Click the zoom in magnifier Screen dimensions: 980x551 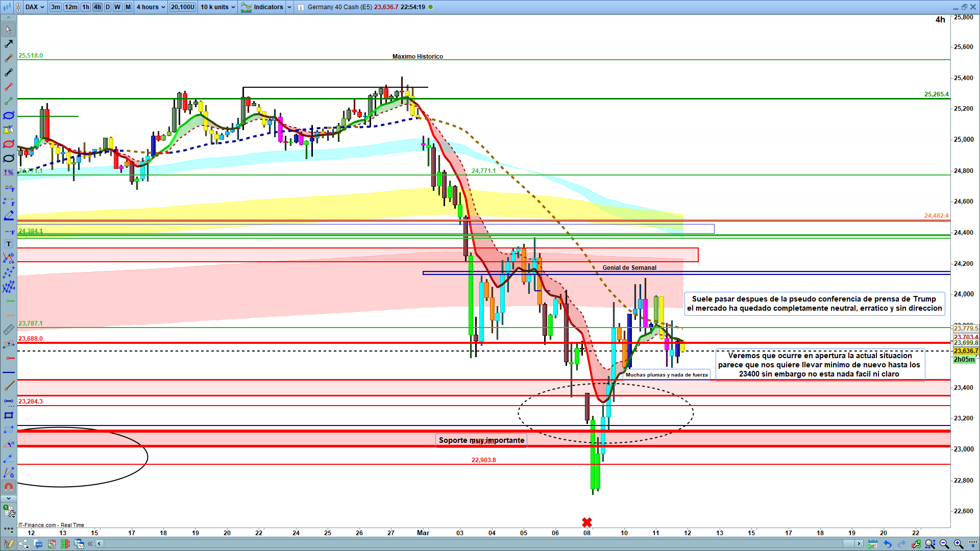959,544
